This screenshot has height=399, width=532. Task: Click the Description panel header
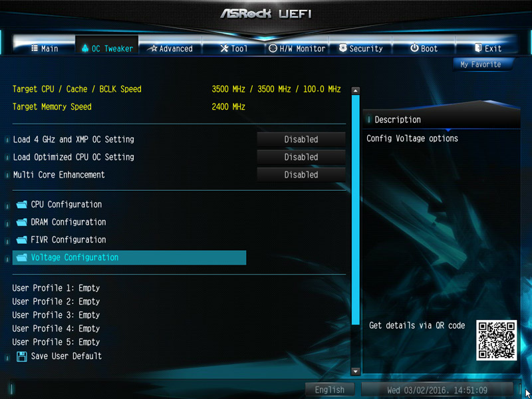(441, 120)
